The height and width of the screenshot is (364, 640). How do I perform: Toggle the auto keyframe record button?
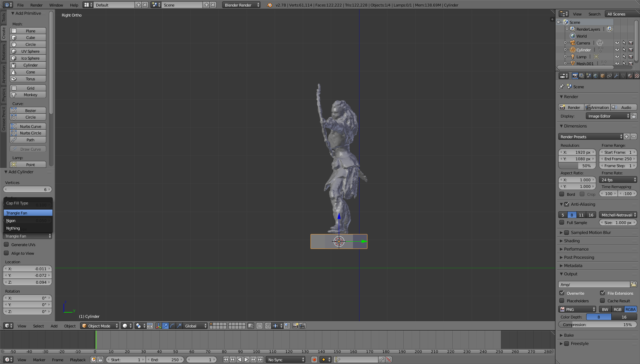314,360
